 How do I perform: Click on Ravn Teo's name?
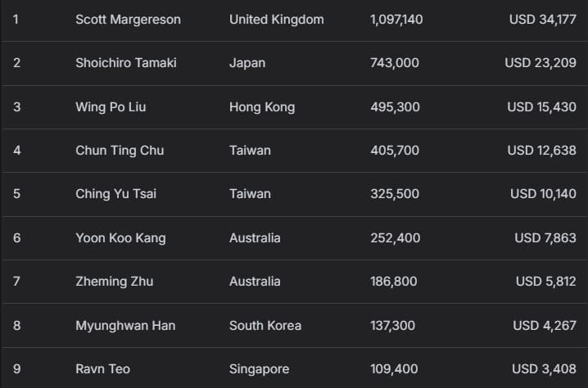(102, 369)
